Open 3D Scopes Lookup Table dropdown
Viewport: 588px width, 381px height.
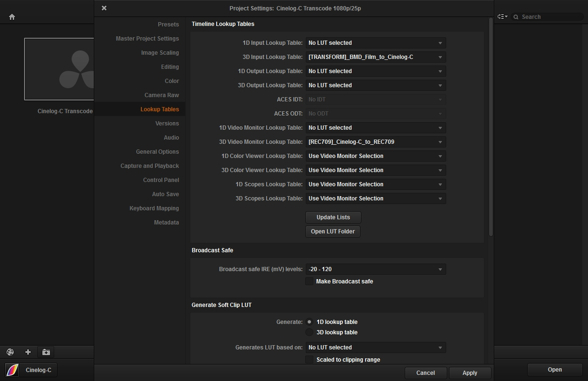[x=376, y=199]
